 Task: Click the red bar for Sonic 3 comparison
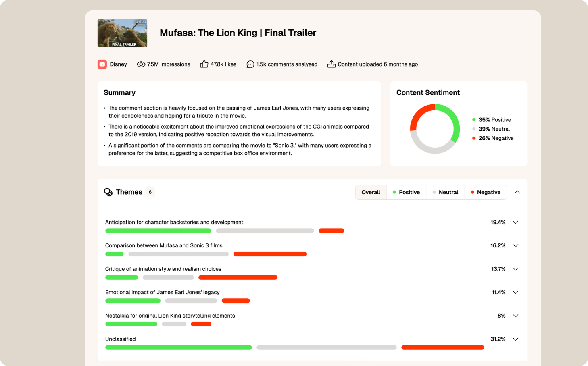(270, 254)
